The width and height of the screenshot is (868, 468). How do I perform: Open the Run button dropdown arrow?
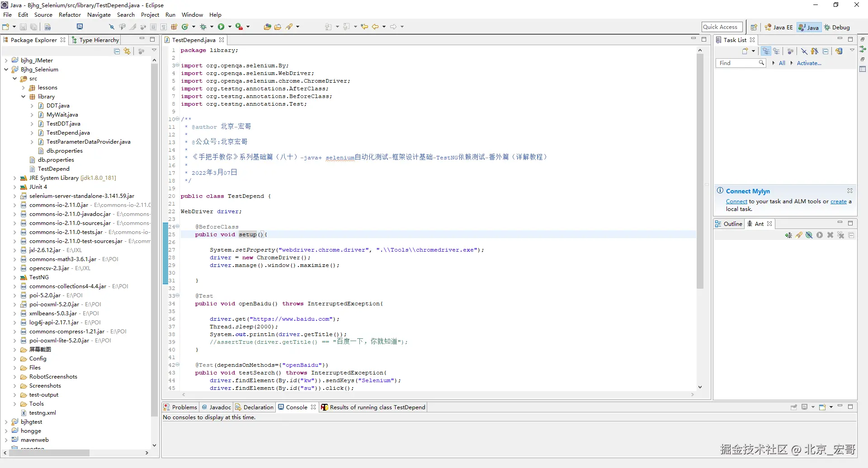[230, 27]
